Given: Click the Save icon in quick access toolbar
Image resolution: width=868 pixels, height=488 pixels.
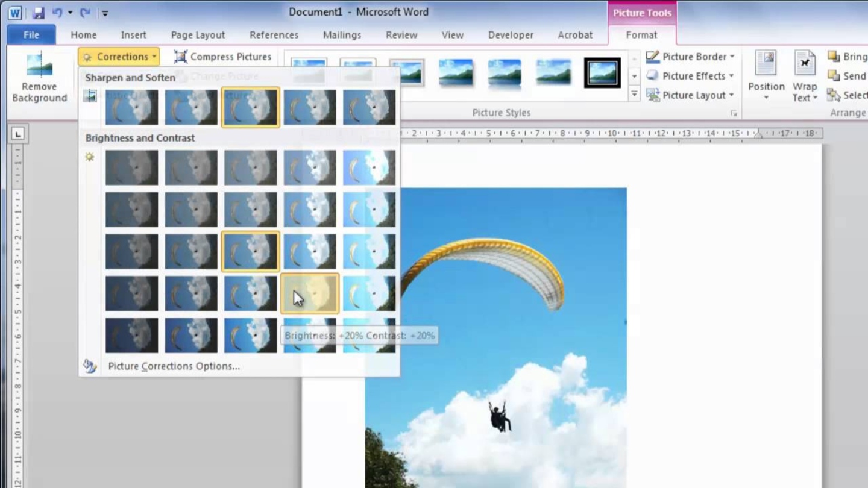Looking at the screenshot, I should click(39, 13).
